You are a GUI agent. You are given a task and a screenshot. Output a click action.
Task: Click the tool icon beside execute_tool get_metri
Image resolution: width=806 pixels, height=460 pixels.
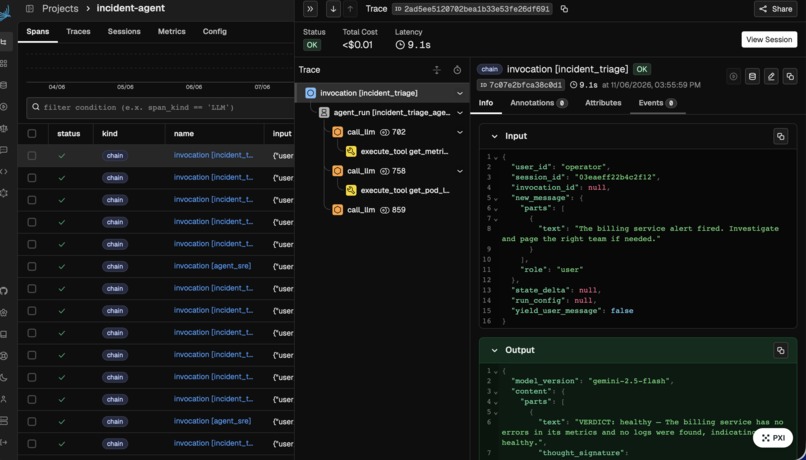351,152
